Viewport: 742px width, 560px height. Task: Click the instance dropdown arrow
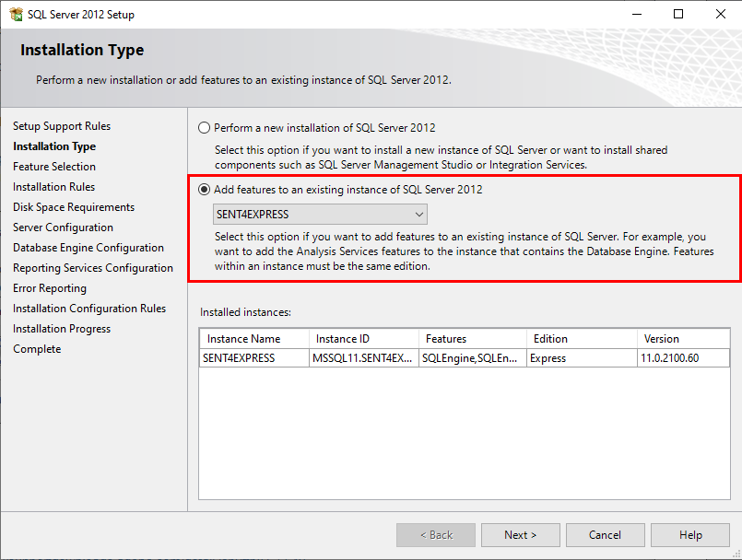click(417, 214)
